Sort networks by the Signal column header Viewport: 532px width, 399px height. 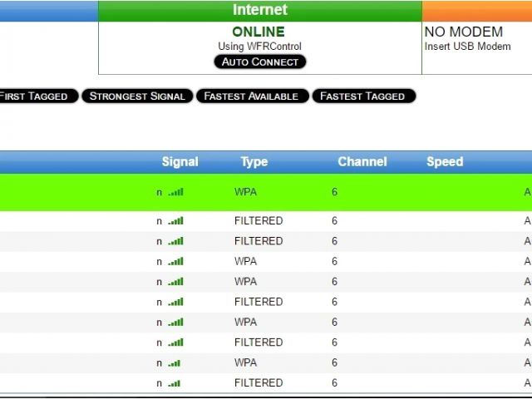click(180, 162)
